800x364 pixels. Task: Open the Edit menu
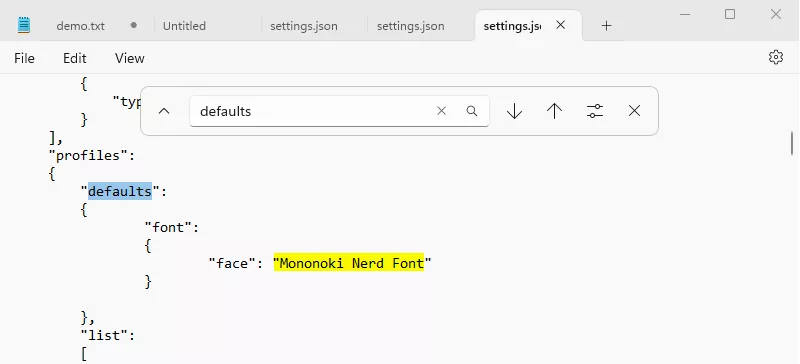click(74, 58)
